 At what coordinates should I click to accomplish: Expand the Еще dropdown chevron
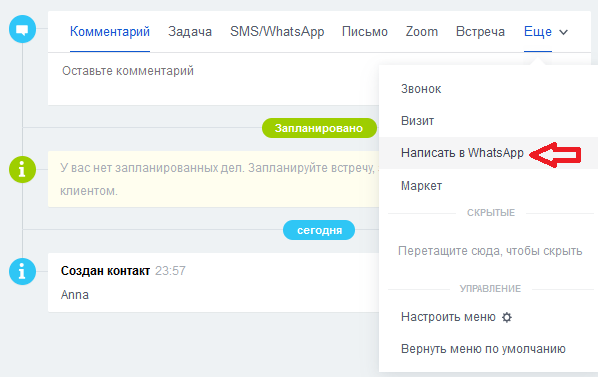point(563,32)
